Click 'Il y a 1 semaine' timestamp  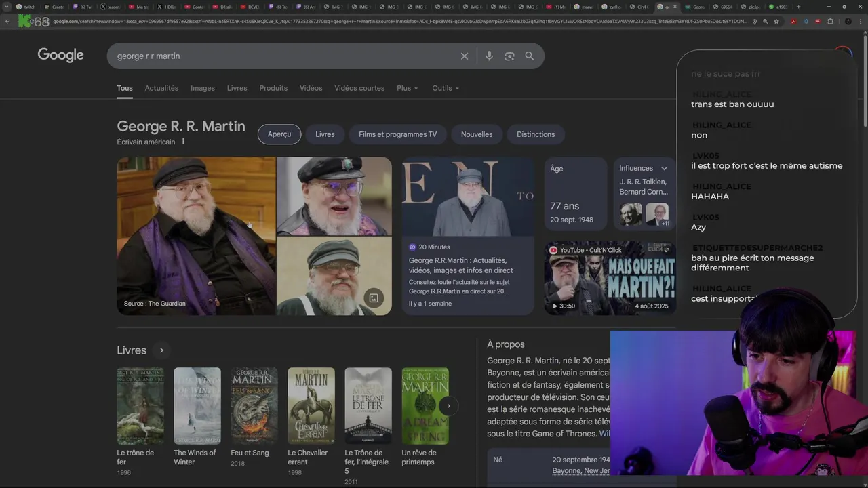[430, 304]
